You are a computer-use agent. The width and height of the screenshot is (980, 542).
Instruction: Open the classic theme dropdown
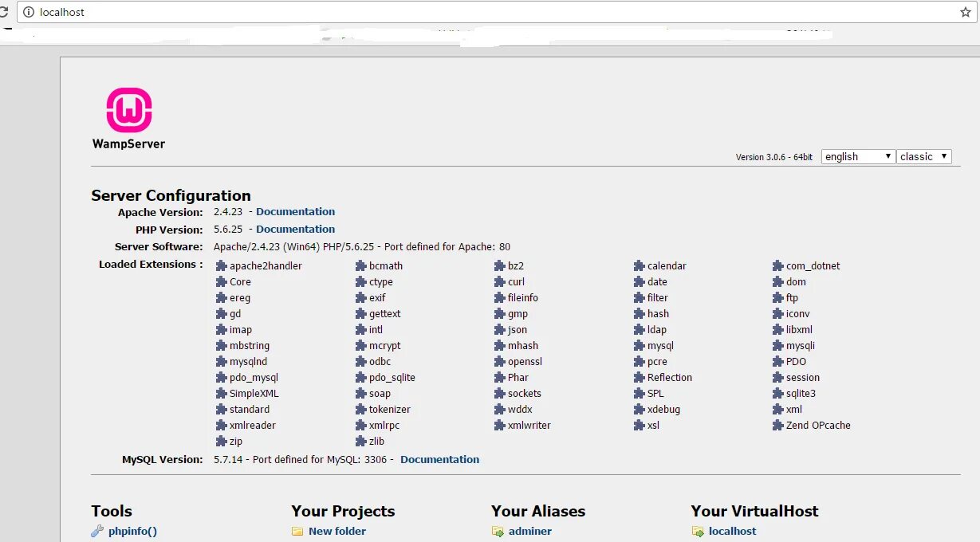coord(924,156)
